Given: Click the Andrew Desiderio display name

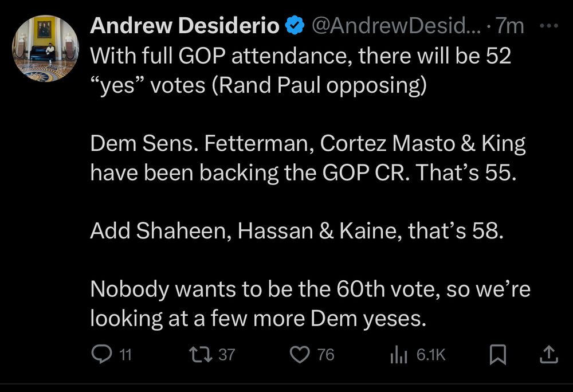Looking at the screenshot, I should [x=185, y=25].
